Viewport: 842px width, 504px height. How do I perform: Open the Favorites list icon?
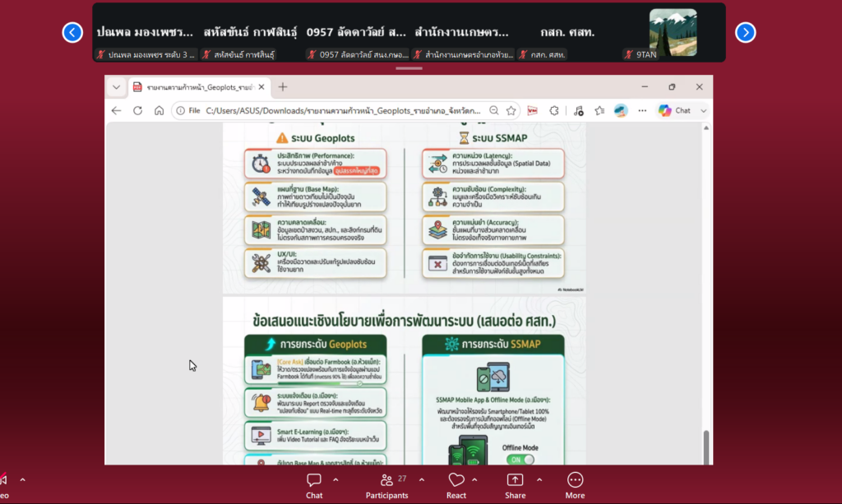[599, 110]
